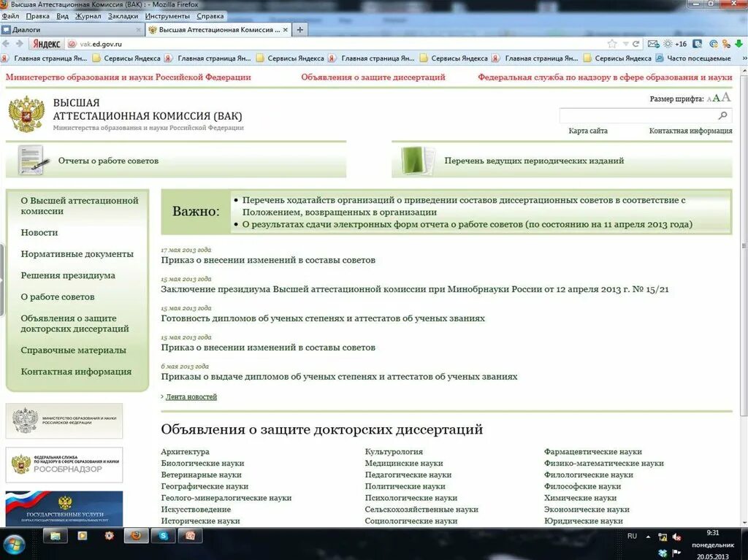Viewport: 748px width, 560px height.
Task: Click the green download arrow icon
Action: 739,44
